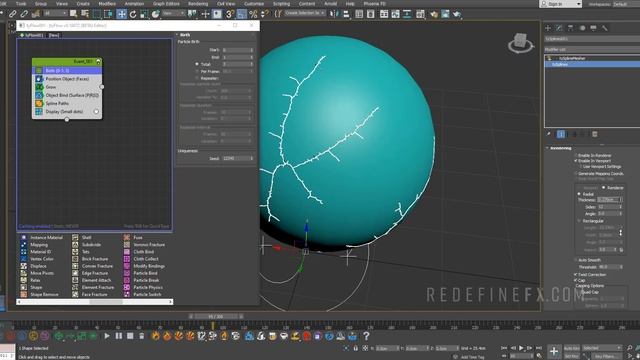
Task: Click the Brick Fracture operator icon
Action: click(75, 259)
